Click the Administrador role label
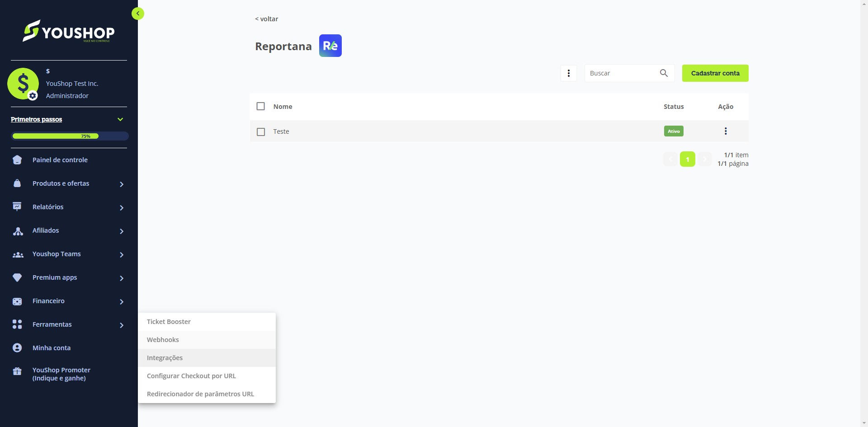868x427 pixels. (67, 96)
